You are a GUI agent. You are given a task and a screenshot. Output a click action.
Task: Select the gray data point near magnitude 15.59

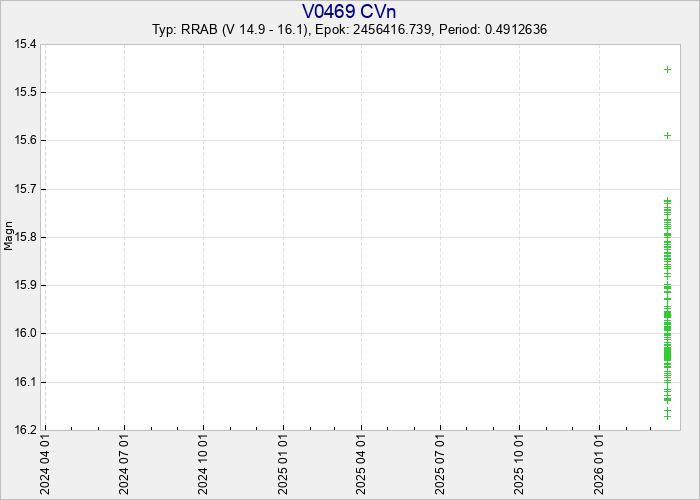coord(667,135)
